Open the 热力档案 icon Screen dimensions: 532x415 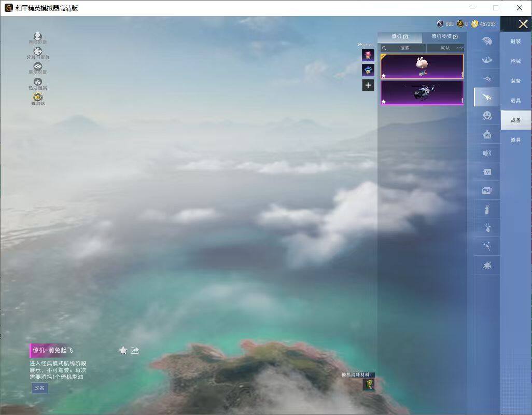point(38,82)
